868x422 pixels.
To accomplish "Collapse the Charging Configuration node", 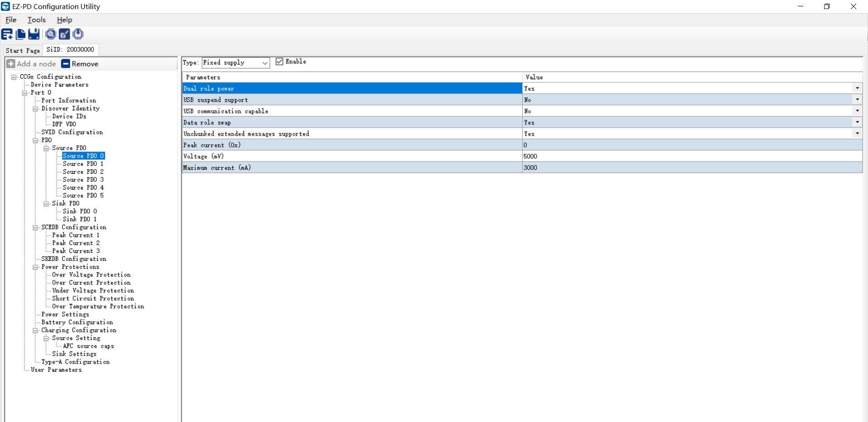I will pyautogui.click(x=35, y=331).
